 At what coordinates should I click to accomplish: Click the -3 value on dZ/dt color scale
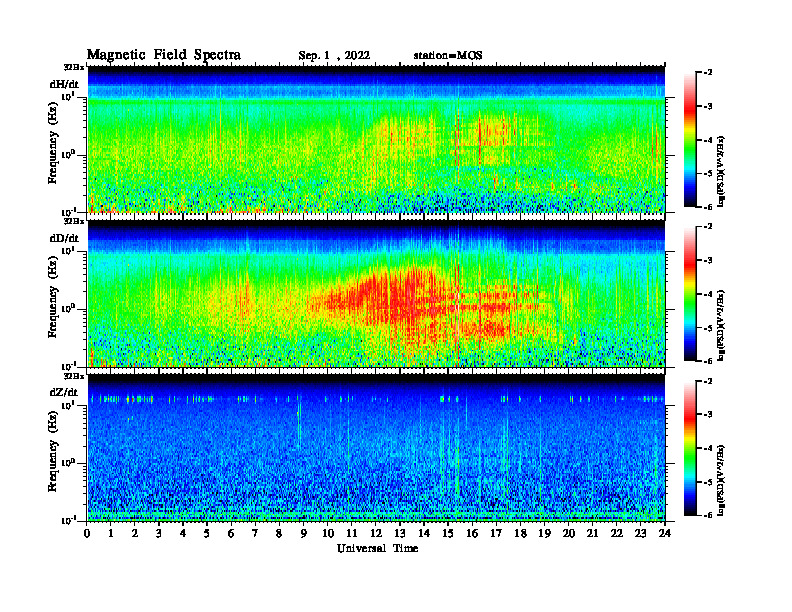[709, 415]
